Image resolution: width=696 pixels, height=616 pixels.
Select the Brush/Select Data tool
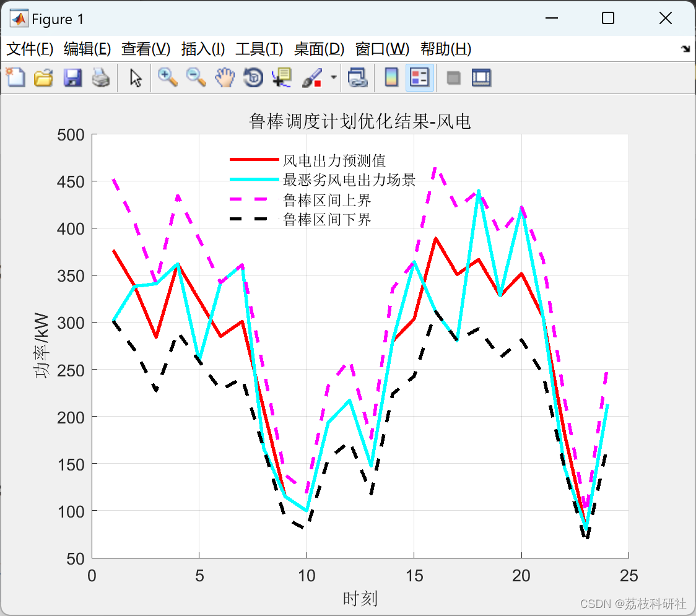[x=311, y=77]
